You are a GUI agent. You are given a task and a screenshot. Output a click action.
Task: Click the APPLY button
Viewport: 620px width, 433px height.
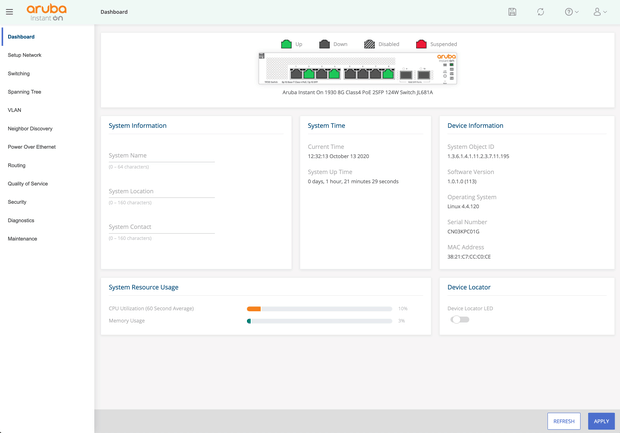point(601,421)
